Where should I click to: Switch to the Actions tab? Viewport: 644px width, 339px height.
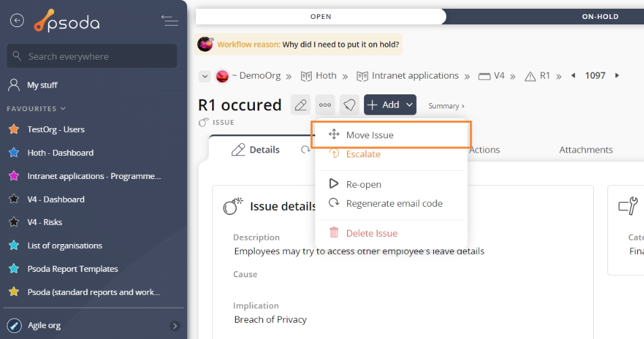[x=484, y=150]
